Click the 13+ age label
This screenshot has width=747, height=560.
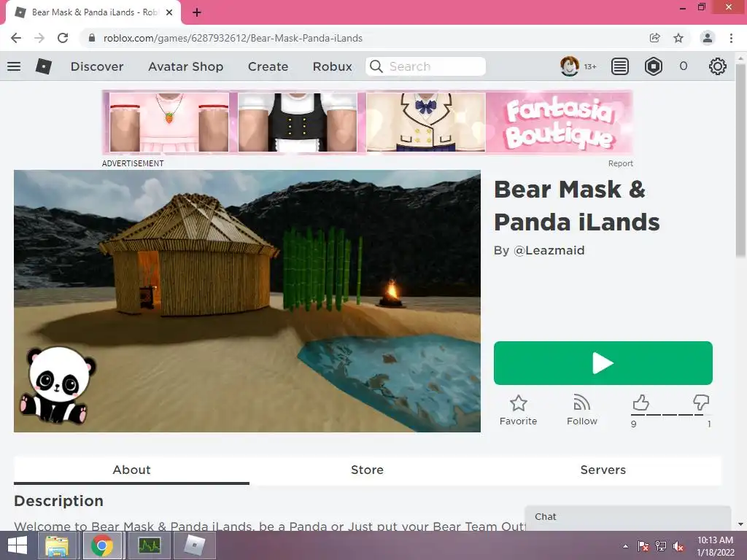[x=590, y=66]
